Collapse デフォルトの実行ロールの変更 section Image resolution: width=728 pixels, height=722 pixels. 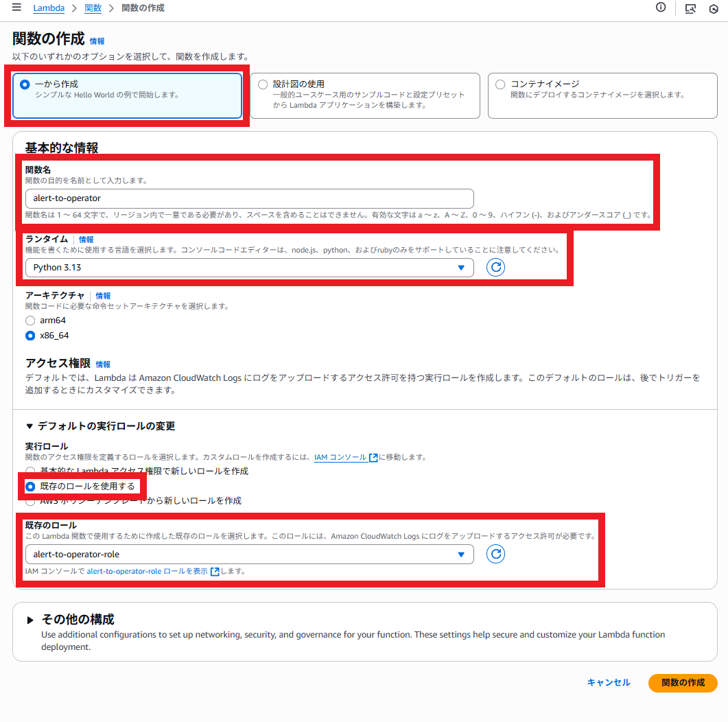(30, 426)
